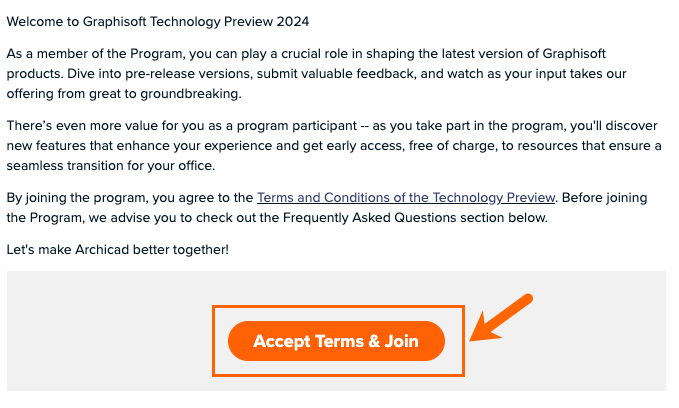Click the orange highlight frame around the button
The width and height of the screenshot is (679, 408).
(x=338, y=307)
